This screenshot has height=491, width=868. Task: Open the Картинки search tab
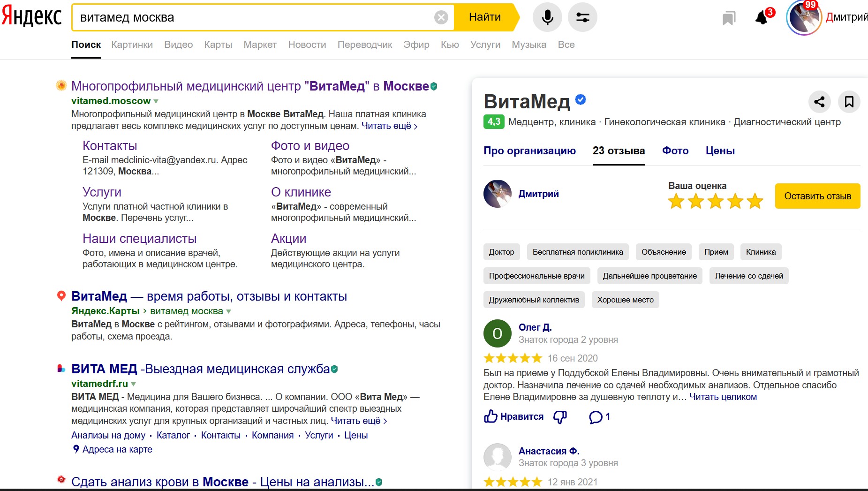pos(132,45)
